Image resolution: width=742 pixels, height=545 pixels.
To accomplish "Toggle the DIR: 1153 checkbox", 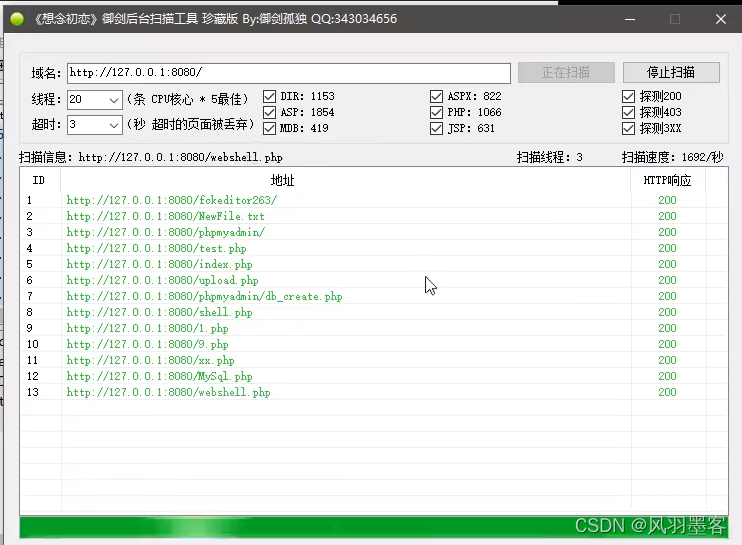I will [x=269, y=97].
